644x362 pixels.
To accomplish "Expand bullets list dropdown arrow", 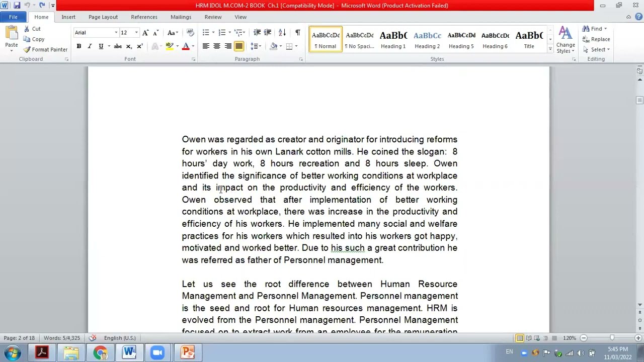I will tap(213, 33).
